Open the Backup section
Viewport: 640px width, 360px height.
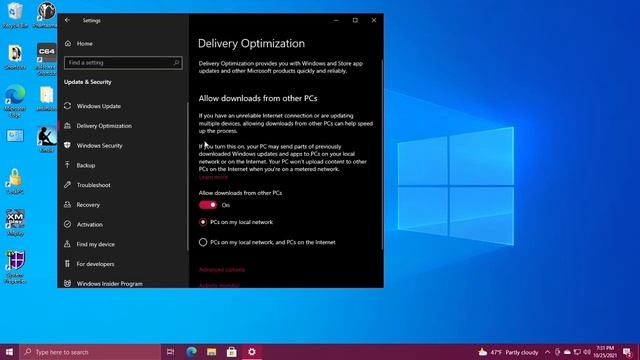122,165
